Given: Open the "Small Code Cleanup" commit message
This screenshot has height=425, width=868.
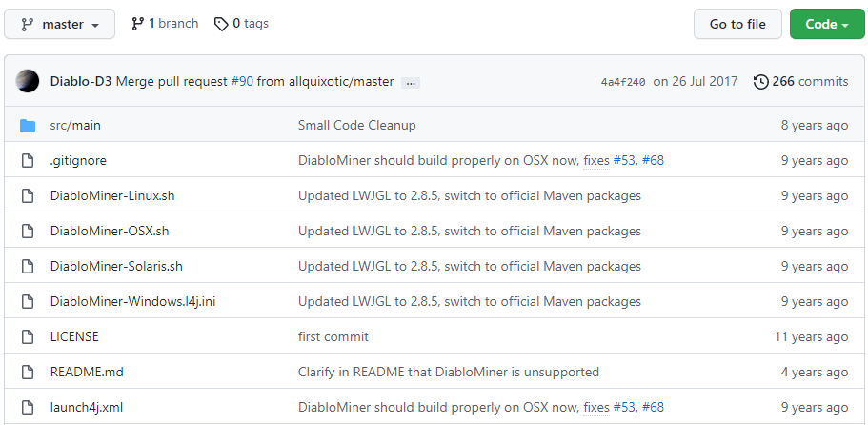Looking at the screenshot, I should 356,126.
